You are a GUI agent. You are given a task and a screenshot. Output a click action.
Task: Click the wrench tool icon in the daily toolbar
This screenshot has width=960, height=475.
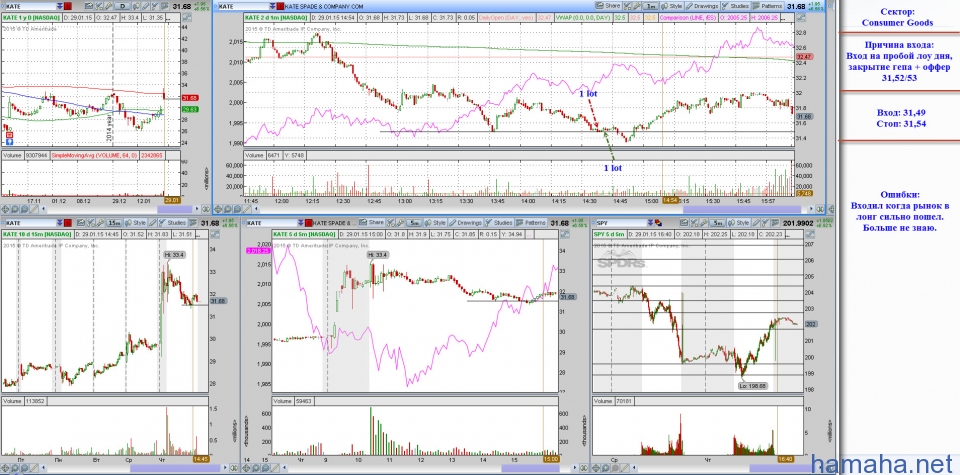pyautogui.click(x=108, y=6)
